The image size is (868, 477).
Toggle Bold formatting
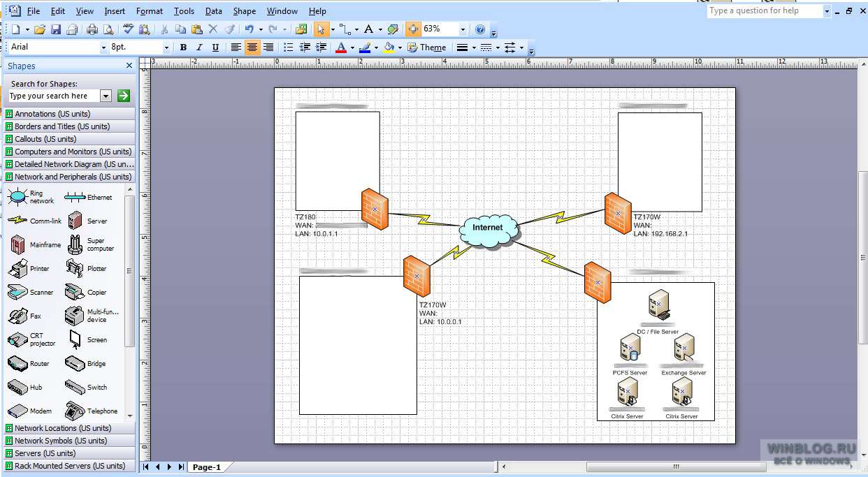coord(183,47)
